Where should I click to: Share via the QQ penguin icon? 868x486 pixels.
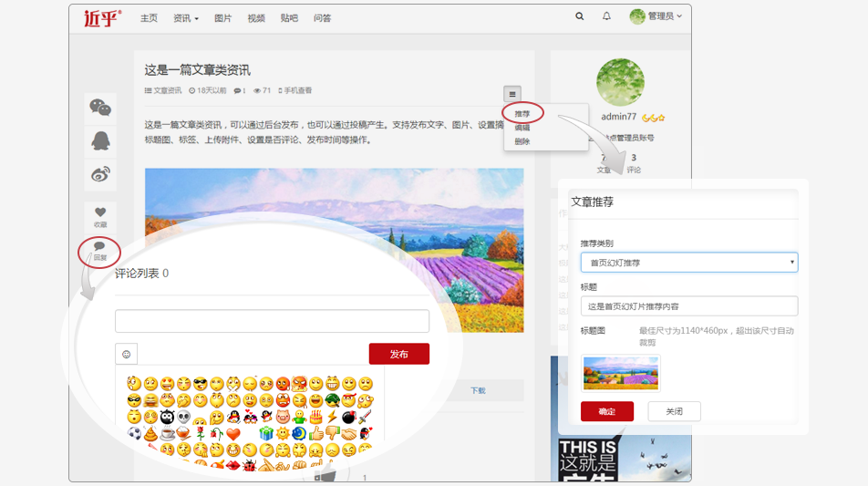pyautogui.click(x=100, y=140)
